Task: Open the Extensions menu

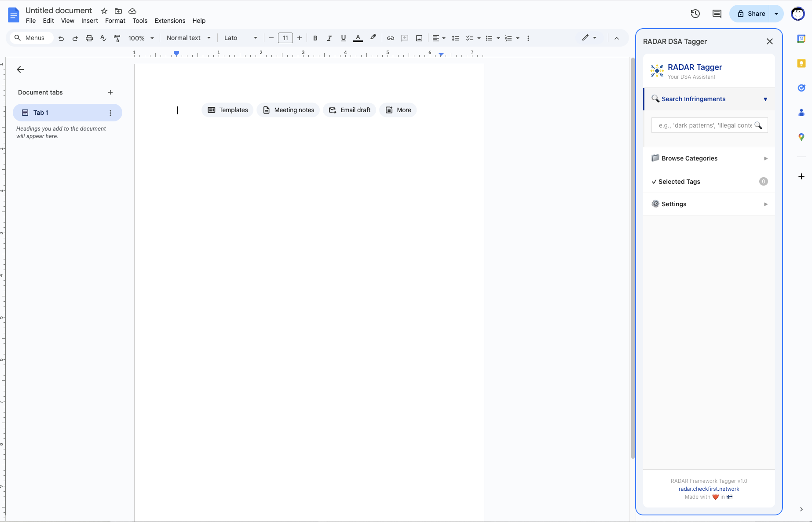Action: coord(170,21)
